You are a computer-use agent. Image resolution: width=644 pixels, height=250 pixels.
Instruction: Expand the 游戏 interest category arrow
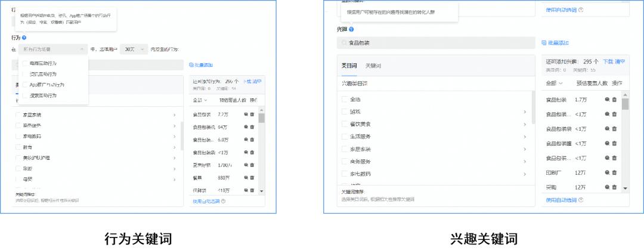pos(525,112)
